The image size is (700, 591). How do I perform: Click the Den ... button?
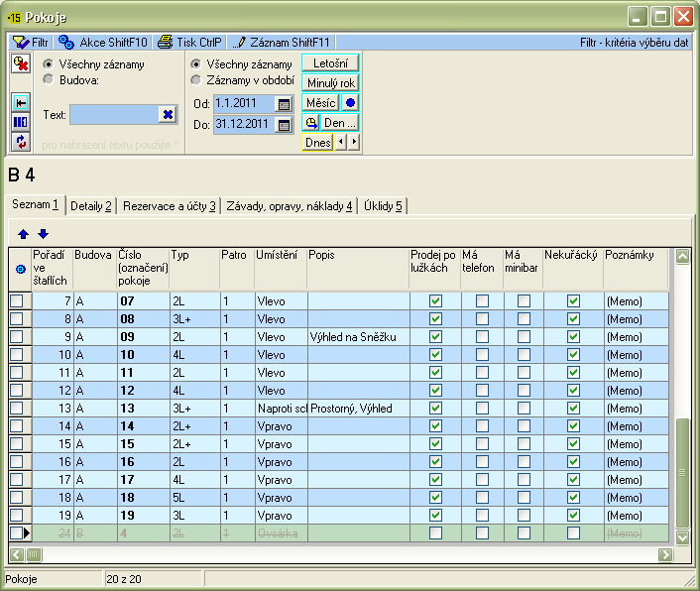[340, 122]
